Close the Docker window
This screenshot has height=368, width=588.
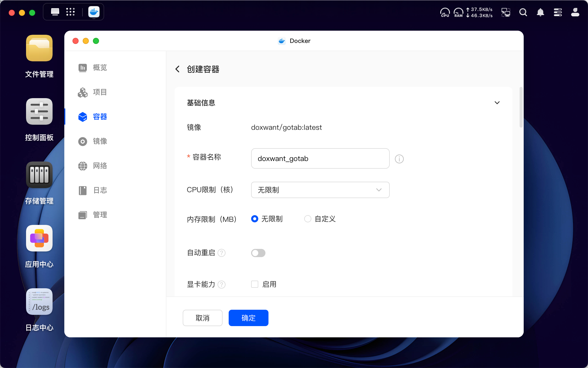click(76, 41)
